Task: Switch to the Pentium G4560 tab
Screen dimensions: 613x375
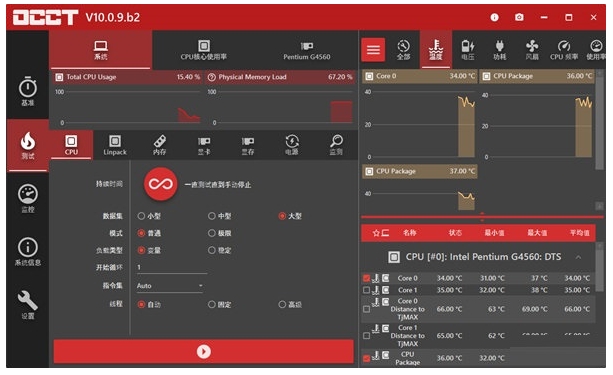Action: tap(307, 50)
